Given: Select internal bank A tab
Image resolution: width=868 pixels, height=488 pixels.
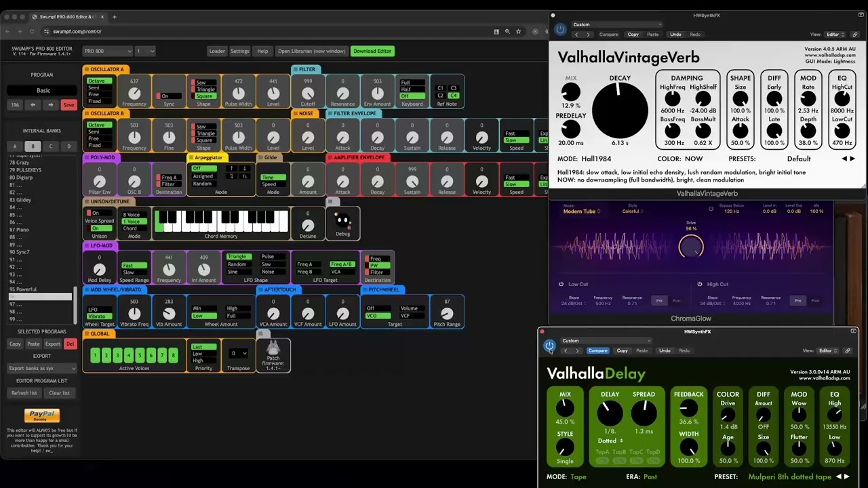Looking at the screenshot, I should pyautogui.click(x=15, y=146).
